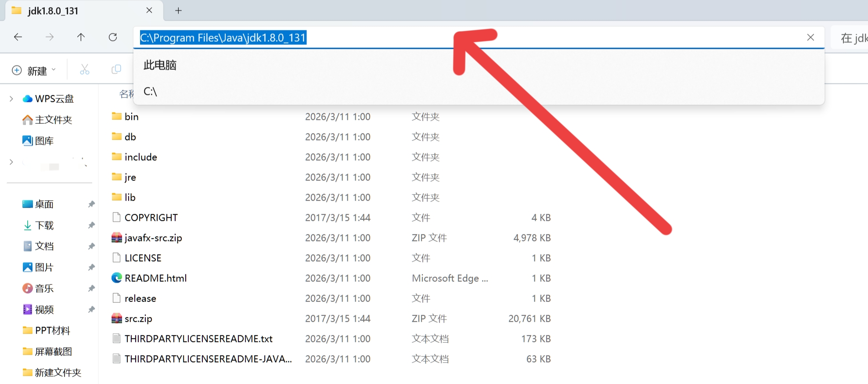The height and width of the screenshot is (384, 868).
Task: Click the README.html file name
Action: pyautogui.click(x=156, y=278)
